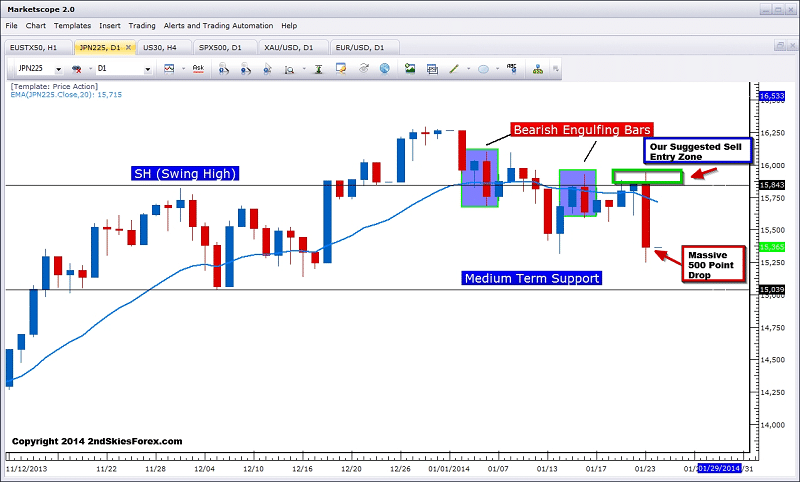Click the chart notes window icon

point(340,68)
